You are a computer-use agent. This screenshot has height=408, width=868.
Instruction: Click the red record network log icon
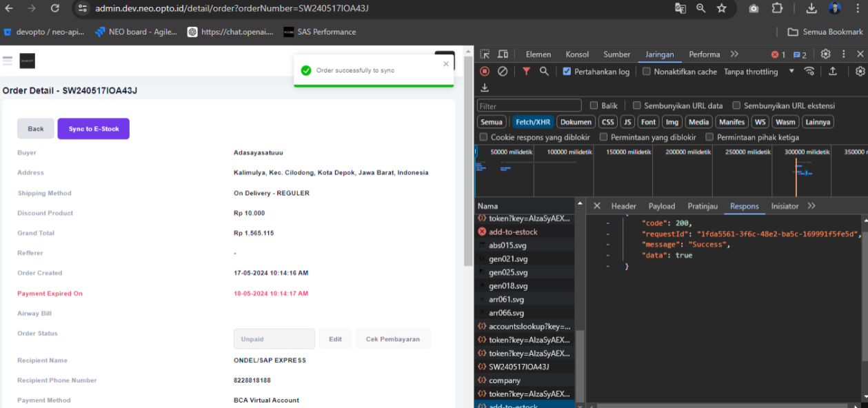(485, 71)
